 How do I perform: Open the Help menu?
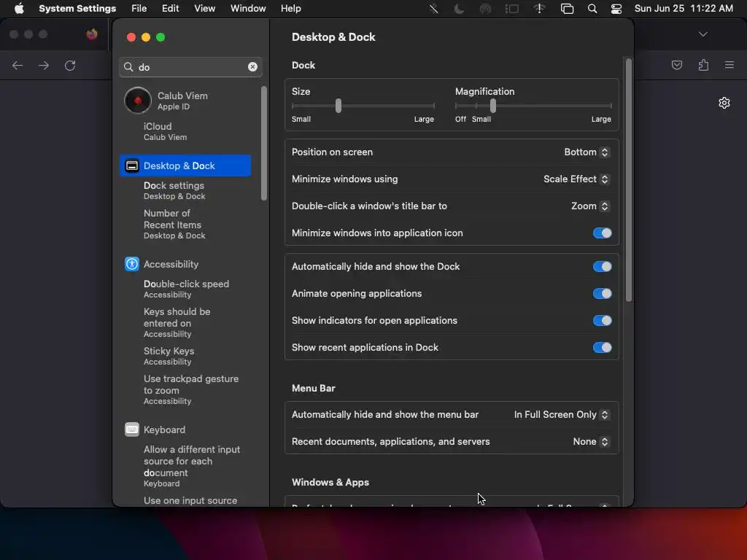pyautogui.click(x=290, y=9)
